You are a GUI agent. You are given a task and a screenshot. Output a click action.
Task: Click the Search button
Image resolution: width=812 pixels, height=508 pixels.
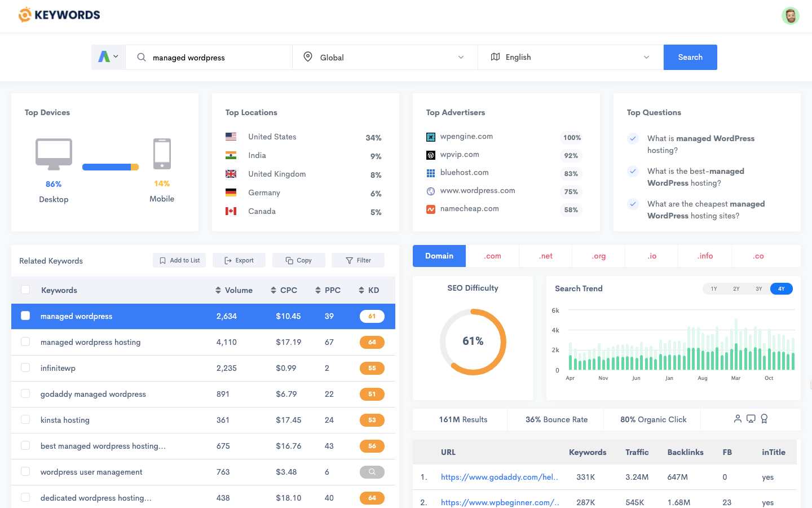[x=690, y=57]
